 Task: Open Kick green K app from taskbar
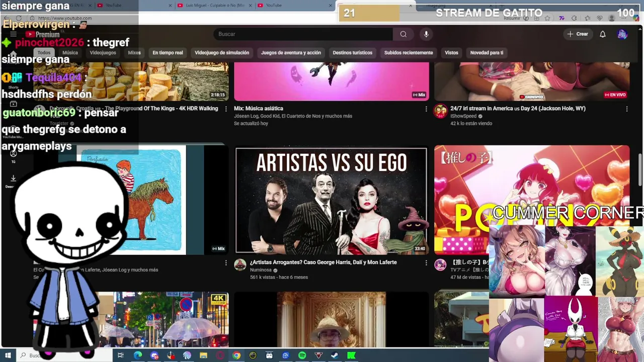pos(351,355)
